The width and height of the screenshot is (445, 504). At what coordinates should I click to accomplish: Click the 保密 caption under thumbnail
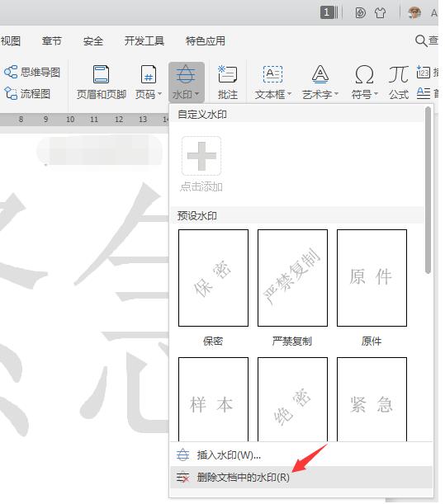click(213, 341)
